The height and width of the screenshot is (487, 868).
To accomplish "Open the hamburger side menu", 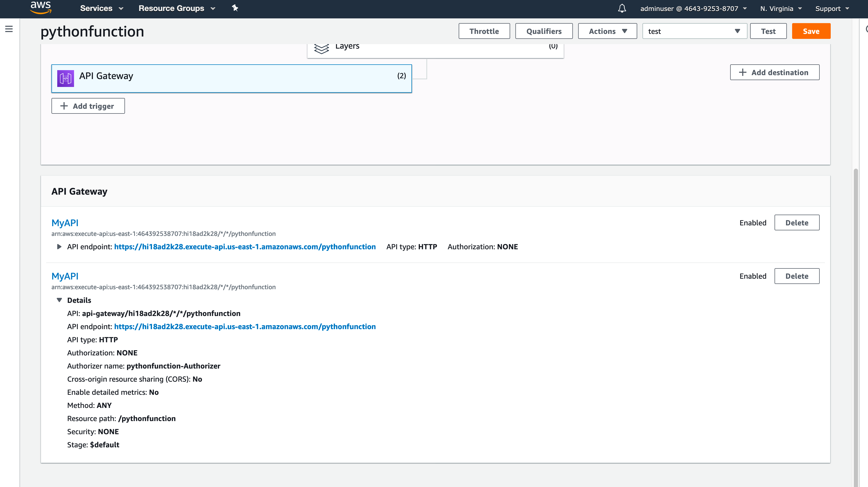I will click(x=9, y=29).
